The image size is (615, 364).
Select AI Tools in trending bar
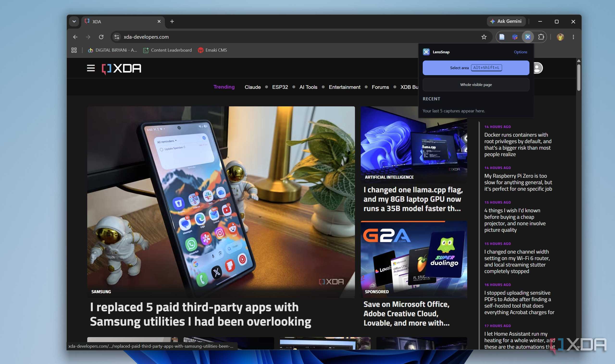(x=308, y=87)
